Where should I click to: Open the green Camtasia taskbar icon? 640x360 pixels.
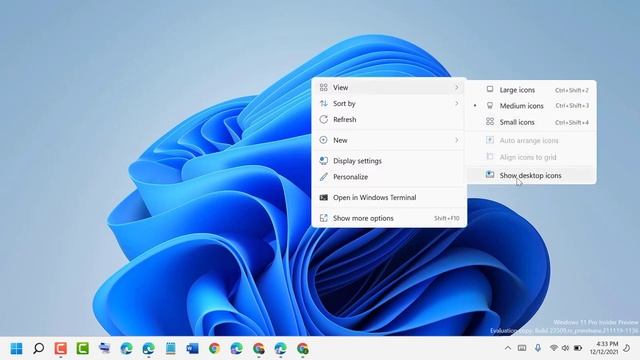coord(82,349)
